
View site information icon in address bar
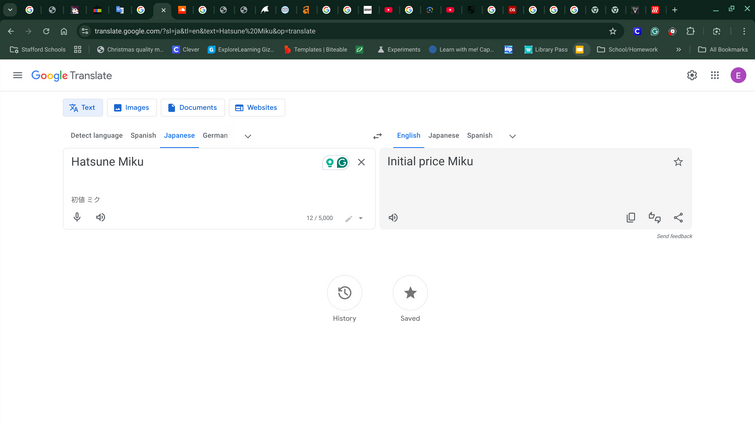(85, 31)
